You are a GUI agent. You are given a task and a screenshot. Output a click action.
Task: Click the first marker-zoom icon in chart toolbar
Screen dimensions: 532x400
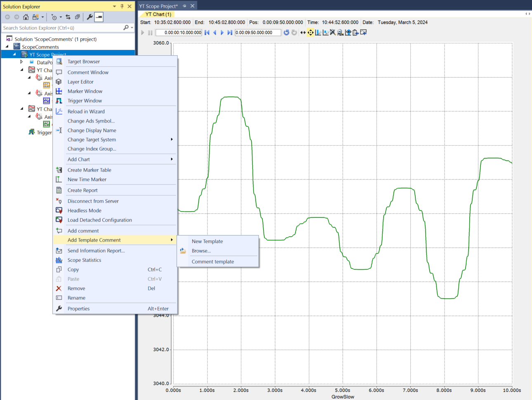click(x=318, y=33)
